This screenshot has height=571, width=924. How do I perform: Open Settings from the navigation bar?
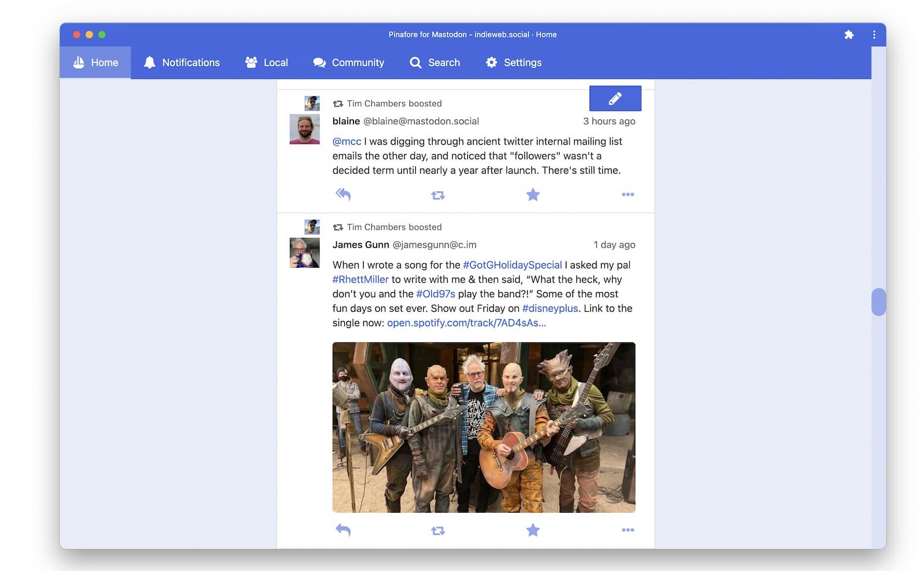513,62
